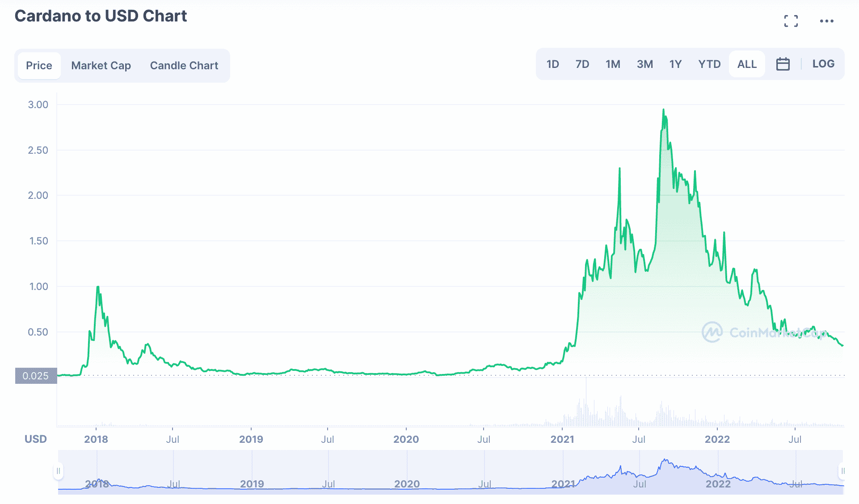Viewport: 859px width, 504px height.
Task: Switch to the Market Cap tab
Action: click(x=101, y=66)
